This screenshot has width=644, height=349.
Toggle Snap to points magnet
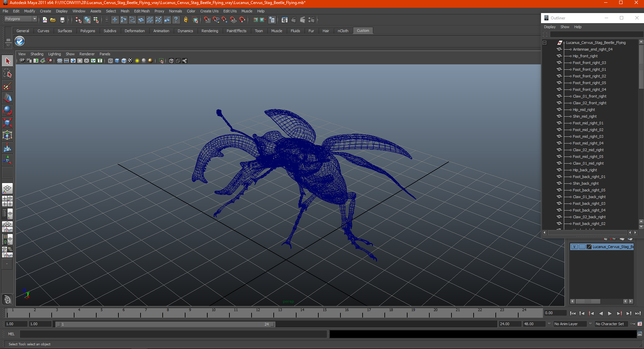224,20
